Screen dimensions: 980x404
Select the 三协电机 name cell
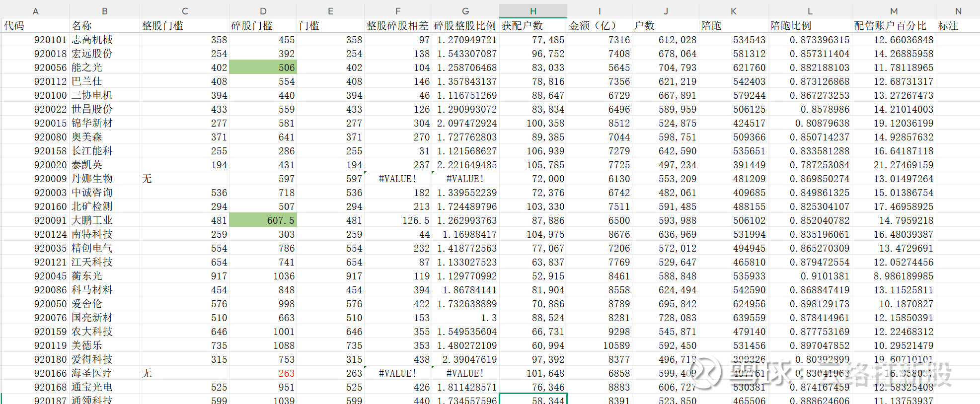click(x=104, y=95)
